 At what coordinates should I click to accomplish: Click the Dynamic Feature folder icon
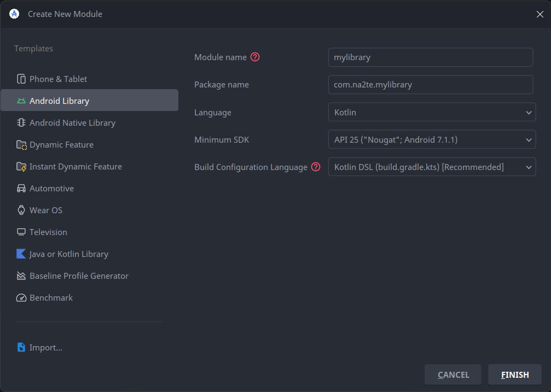21,145
